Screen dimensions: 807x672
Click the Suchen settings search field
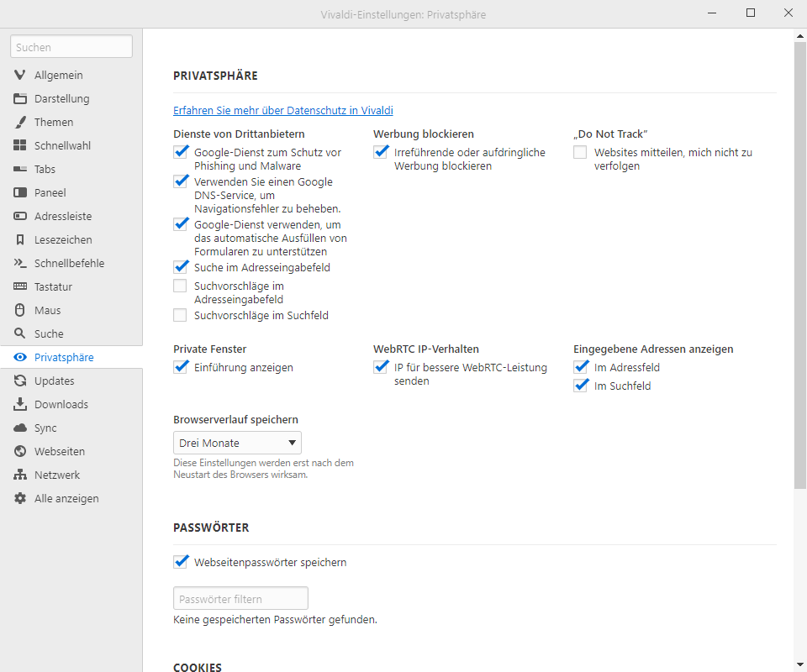[71, 47]
